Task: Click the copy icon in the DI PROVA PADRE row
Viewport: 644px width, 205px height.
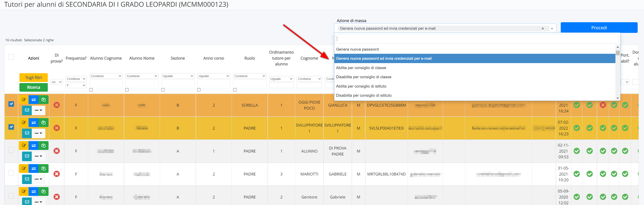Action: pyautogui.click(x=43, y=145)
